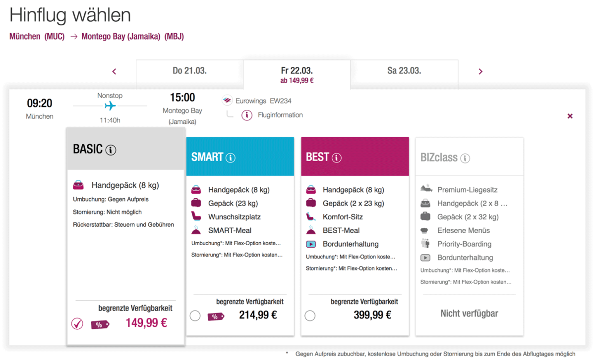Show later dates with right chevron
Image resolution: width=595 pixels, height=364 pixels.
tap(480, 72)
